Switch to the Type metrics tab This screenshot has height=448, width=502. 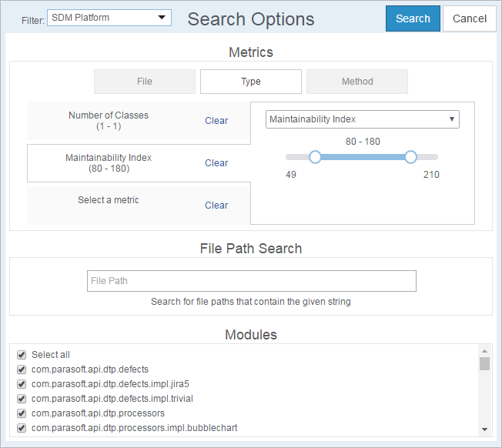[251, 82]
